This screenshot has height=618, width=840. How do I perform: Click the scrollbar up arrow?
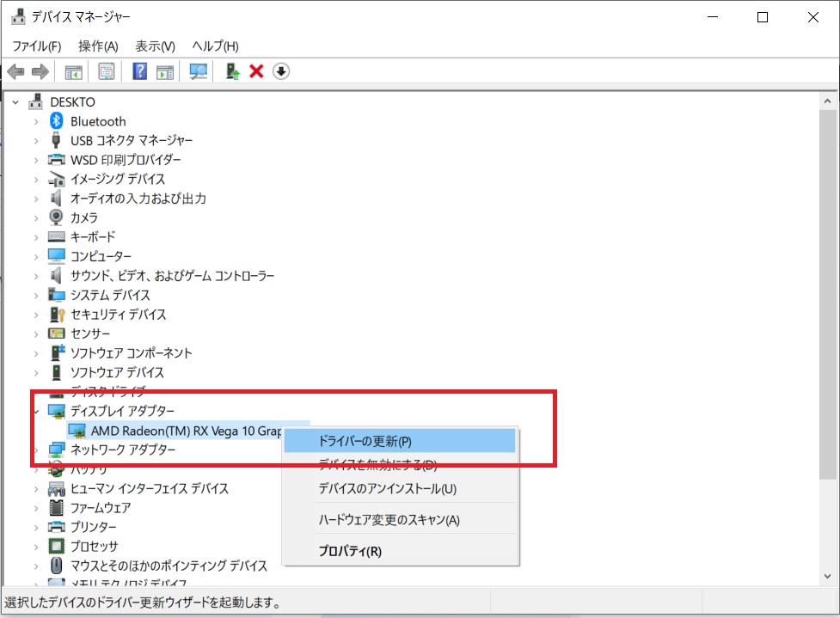tap(828, 101)
